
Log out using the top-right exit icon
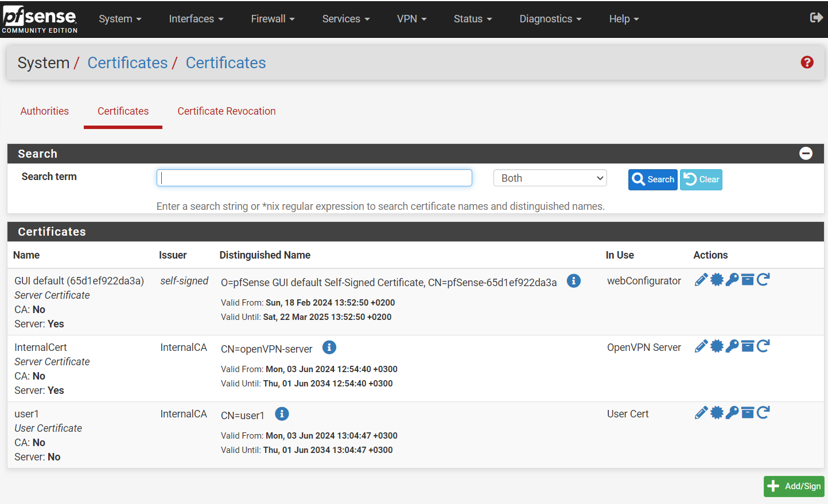tap(816, 18)
